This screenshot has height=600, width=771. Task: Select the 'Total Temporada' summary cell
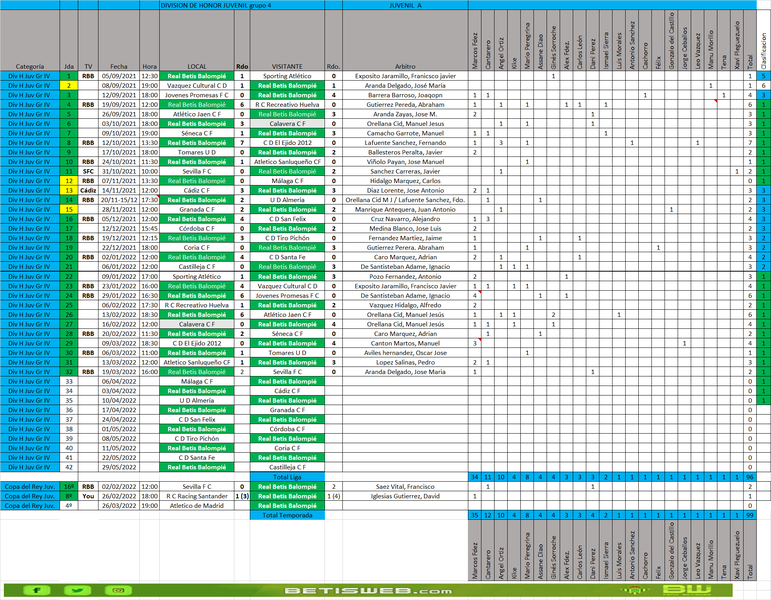287,515
